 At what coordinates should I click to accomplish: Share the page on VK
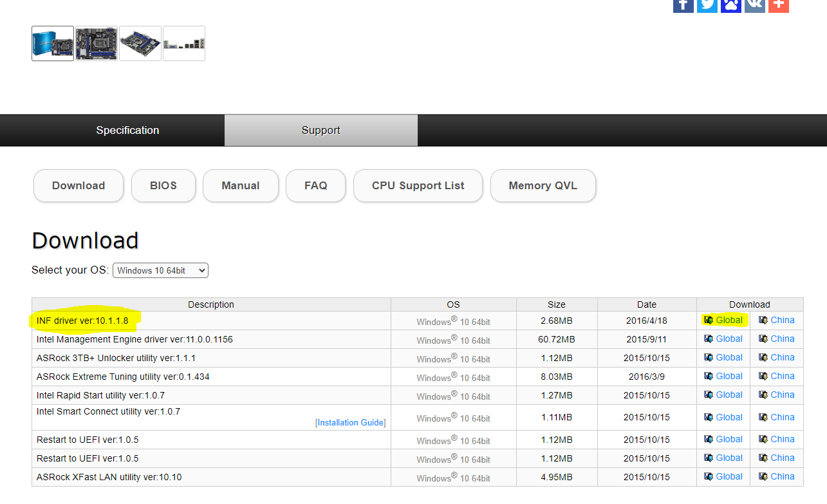(x=755, y=5)
